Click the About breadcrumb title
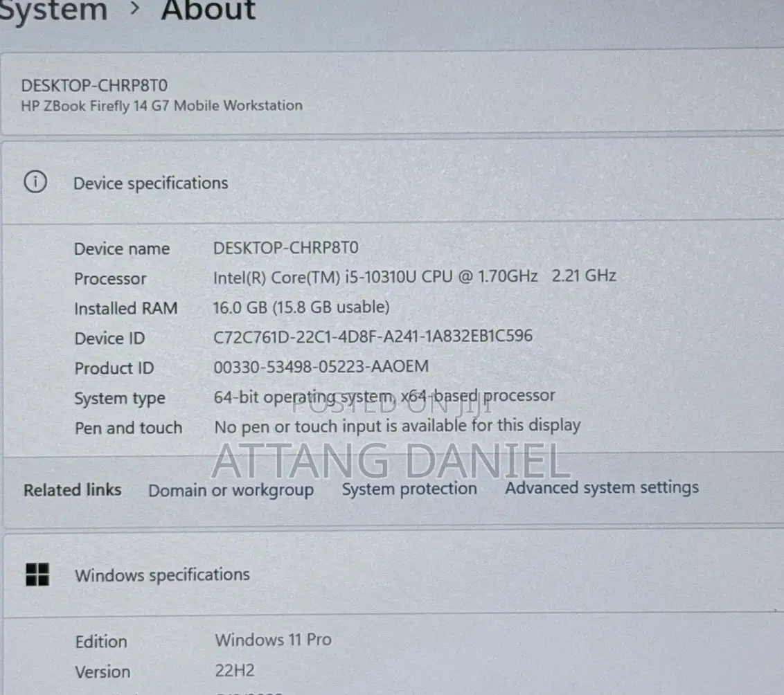The width and height of the screenshot is (784, 695). click(208, 10)
